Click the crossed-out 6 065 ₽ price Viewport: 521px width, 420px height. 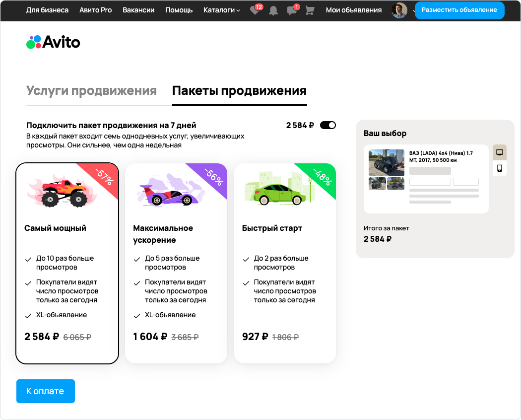pyautogui.click(x=77, y=337)
